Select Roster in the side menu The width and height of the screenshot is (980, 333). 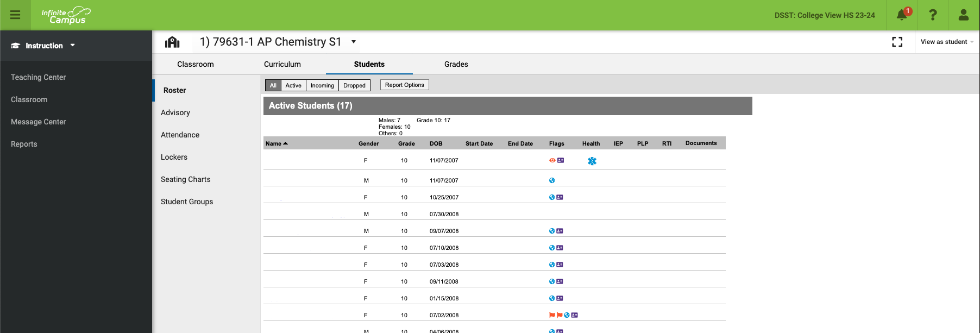pos(175,90)
